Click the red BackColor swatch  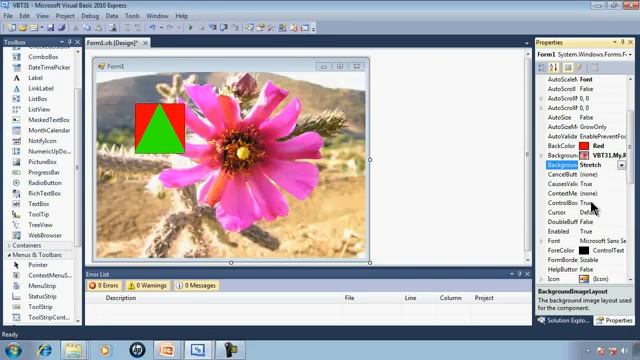584,146
